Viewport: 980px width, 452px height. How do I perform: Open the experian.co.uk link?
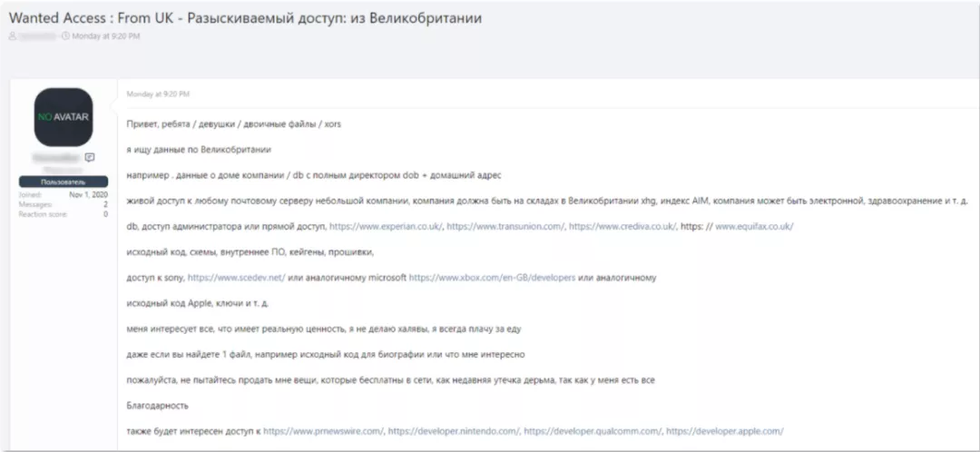pos(386,226)
